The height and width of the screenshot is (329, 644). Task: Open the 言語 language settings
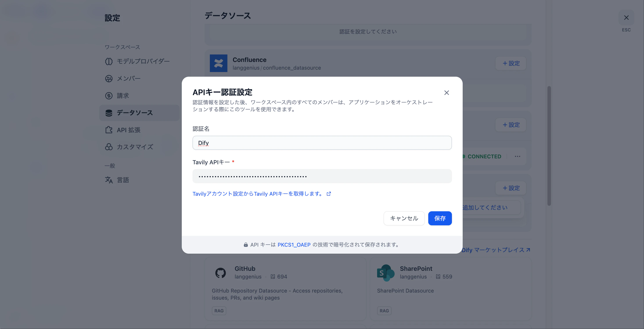click(139, 180)
